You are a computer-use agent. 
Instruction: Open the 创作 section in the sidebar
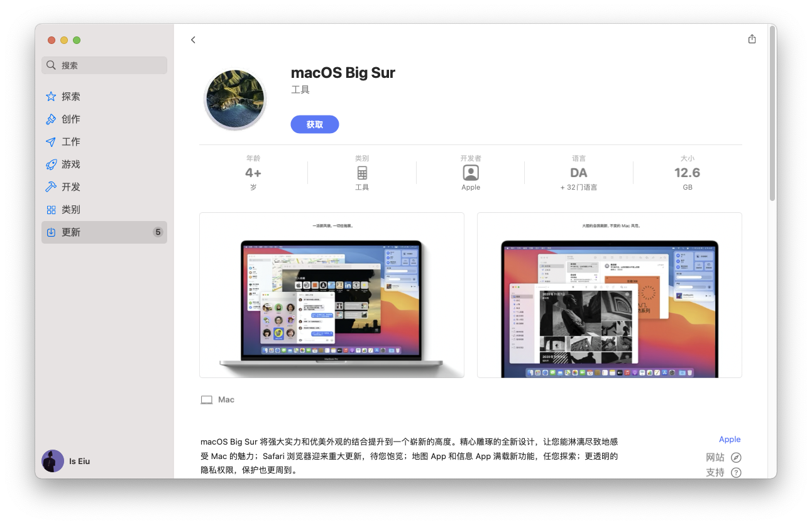[104, 119]
